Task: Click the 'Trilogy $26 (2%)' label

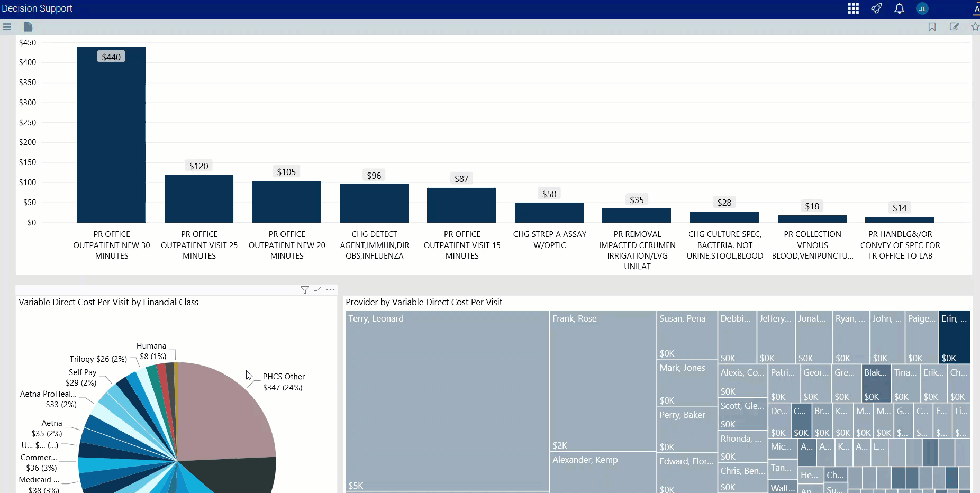Action: 98,359
